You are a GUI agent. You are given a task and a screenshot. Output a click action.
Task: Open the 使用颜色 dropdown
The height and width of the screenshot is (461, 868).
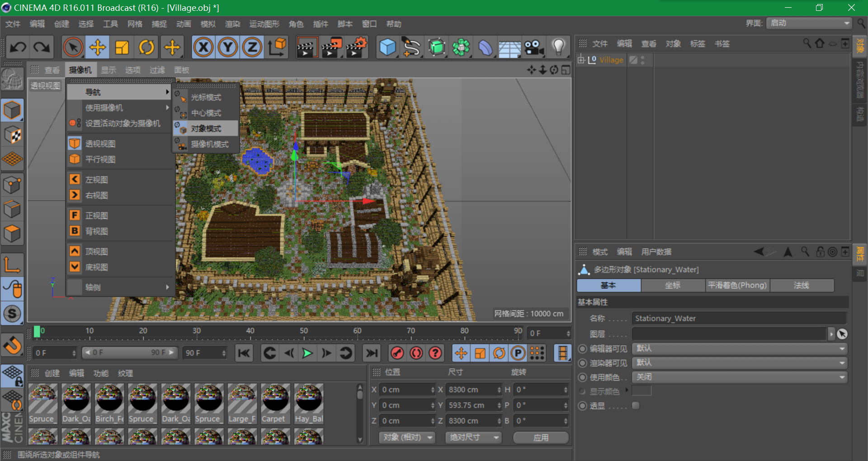click(x=740, y=377)
